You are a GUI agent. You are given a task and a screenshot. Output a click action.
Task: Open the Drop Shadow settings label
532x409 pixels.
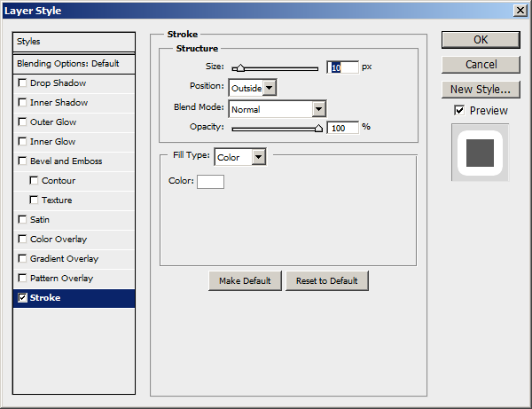(x=58, y=83)
